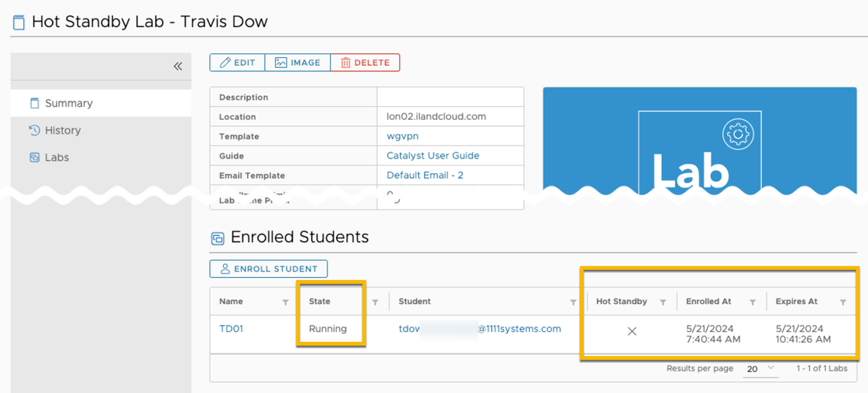Select the Email Template row label
Screen dimensions: 868x393
(x=252, y=176)
